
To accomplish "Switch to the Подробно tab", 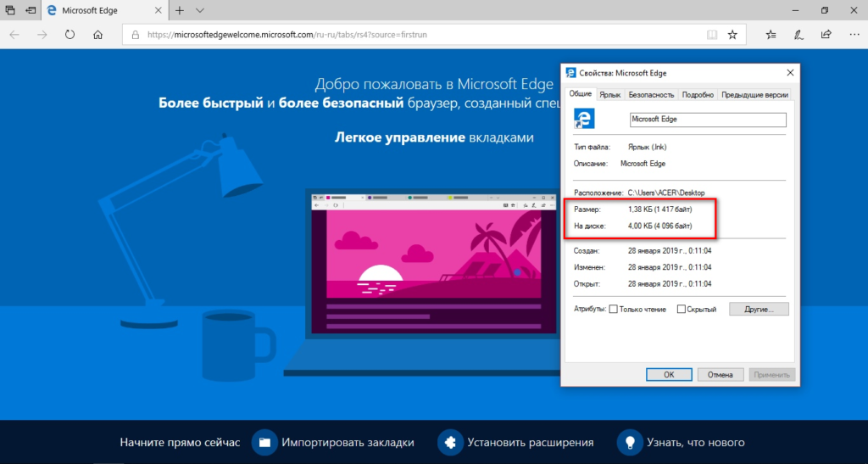I will click(698, 95).
